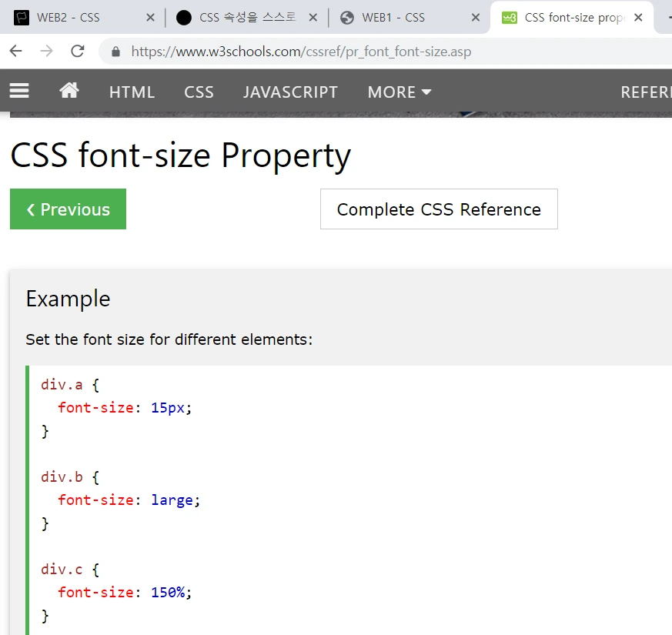Close the CSS 속성을 스스로 tab
This screenshot has width=672, height=635.
coord(313,18)
